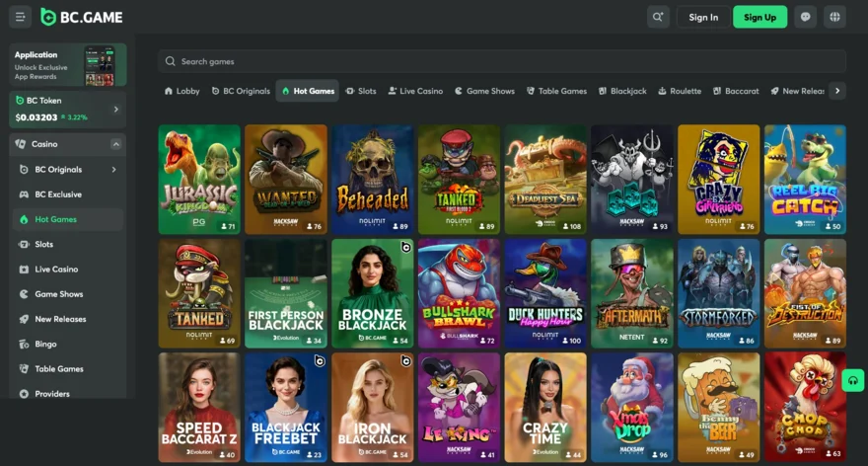Expand the BC Token panel arrow
This screenshot has width=868, height=466.
coord(115,110)
